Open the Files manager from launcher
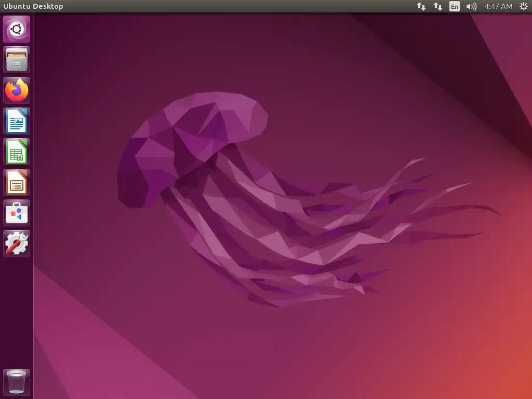This screenshot has width=532, height=399. [x=17, y=60]
